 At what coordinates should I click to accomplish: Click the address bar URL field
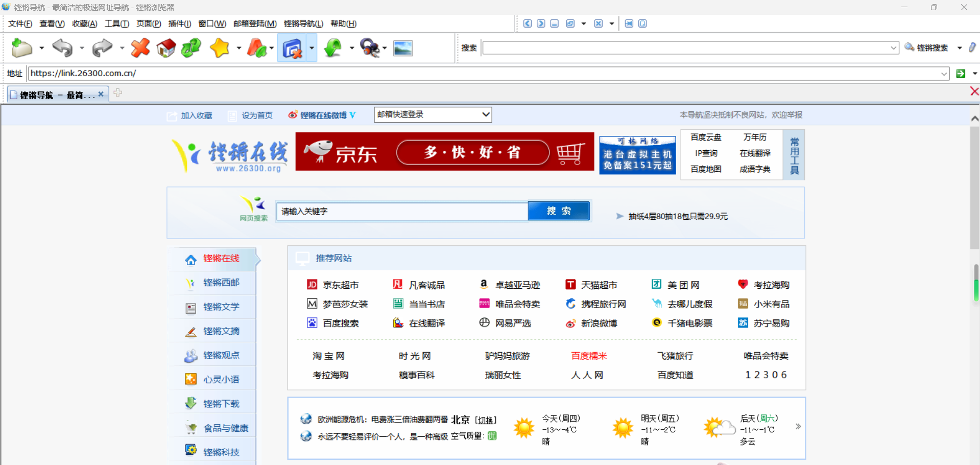click(x=484, y=74)
